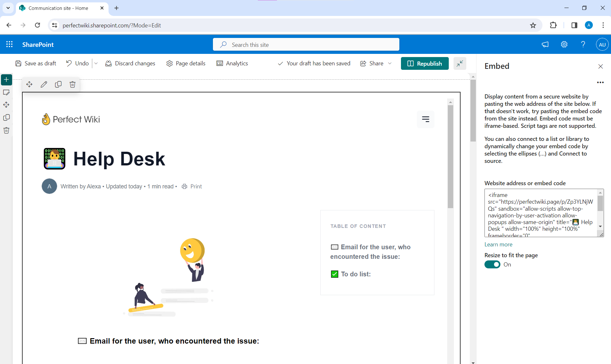This screenshot has height=364, width=611.
Task: Click Save as draft
Action: pyautogui.click(x=36, y=63)
